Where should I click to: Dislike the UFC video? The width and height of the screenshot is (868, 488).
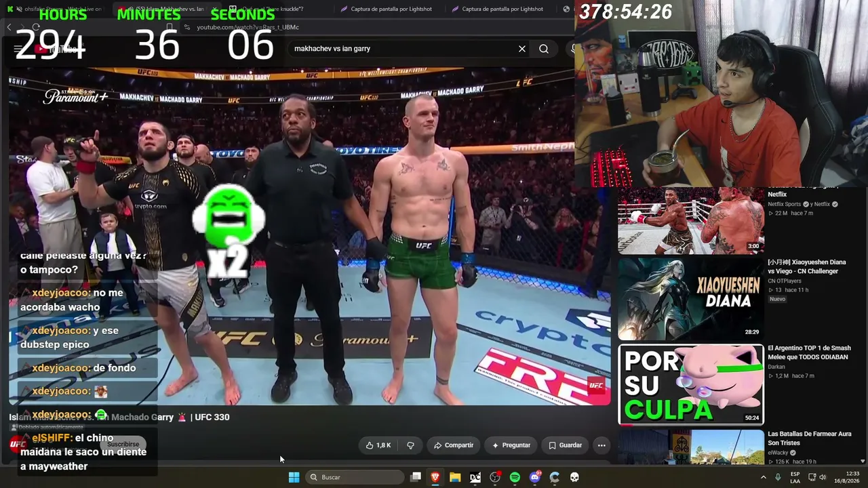point(410,445)
